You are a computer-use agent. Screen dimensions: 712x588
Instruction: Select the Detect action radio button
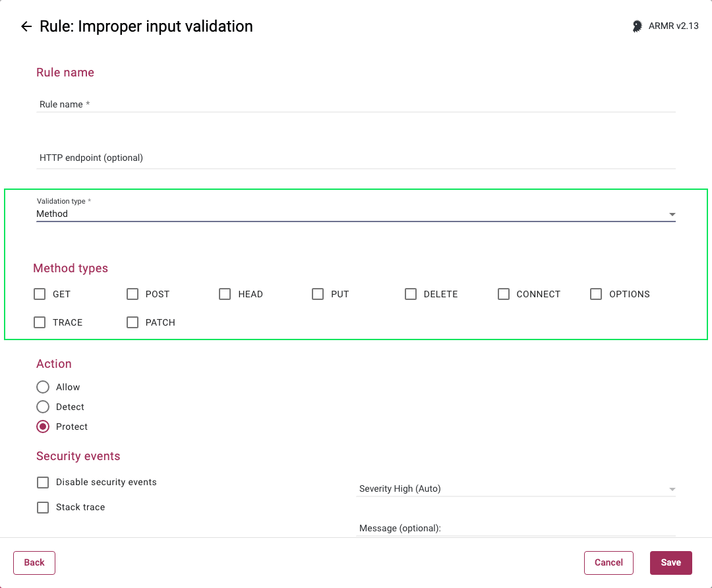pyautogui.click(x=43, y=407)
